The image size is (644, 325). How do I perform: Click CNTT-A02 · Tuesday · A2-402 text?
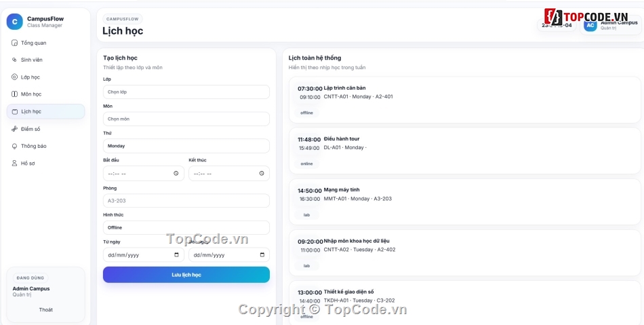click(360, 250)
